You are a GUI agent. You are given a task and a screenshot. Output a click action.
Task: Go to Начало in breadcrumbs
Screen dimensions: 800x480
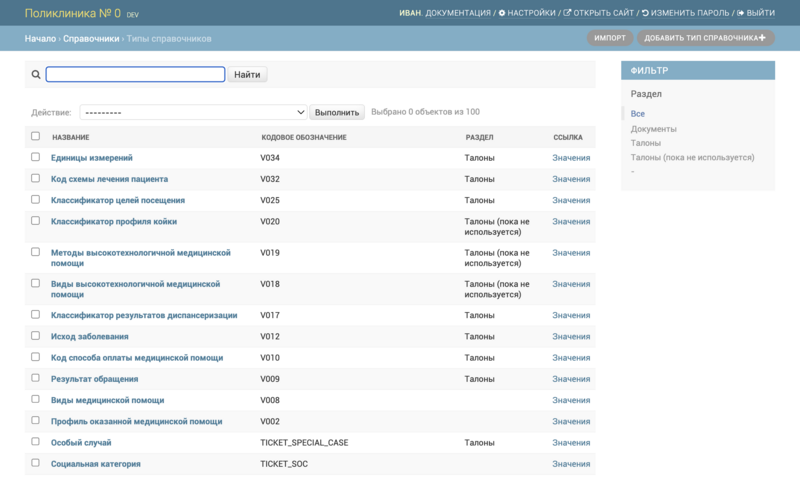pos(40,39)
